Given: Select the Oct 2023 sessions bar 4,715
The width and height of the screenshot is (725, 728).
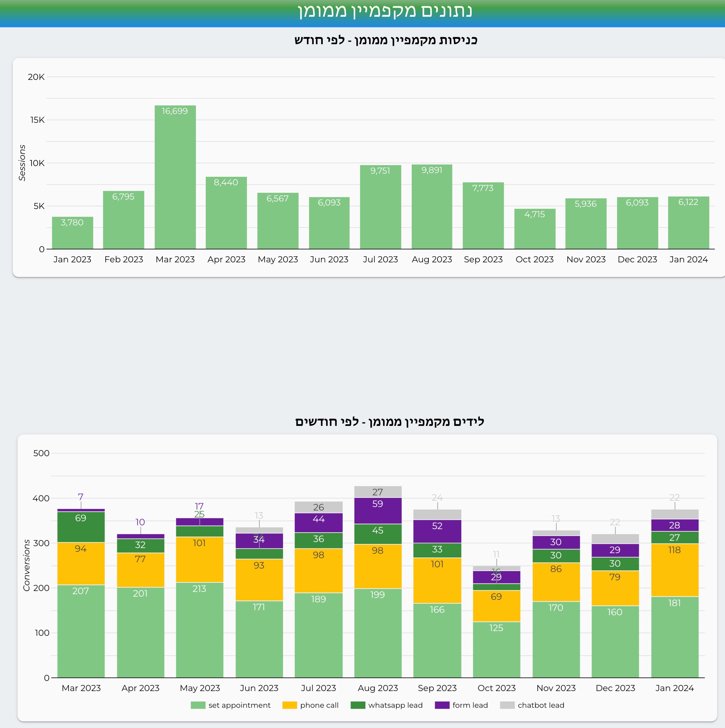Looking at the screenshot, I should pos(535,229).
